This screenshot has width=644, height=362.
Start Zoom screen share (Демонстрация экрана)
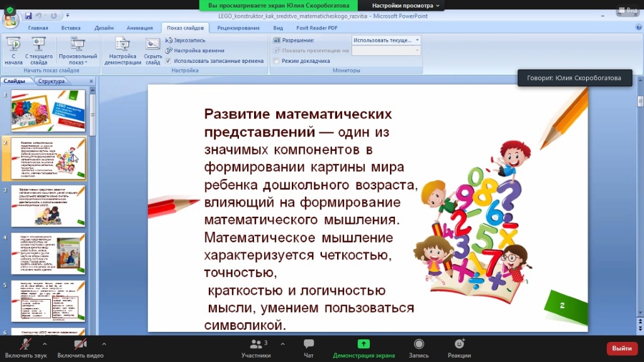(364, 344)
